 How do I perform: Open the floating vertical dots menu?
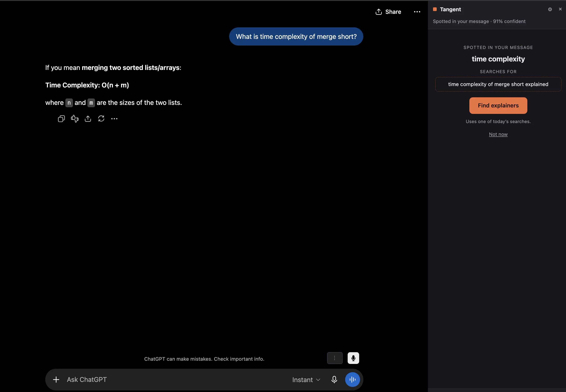335,358
